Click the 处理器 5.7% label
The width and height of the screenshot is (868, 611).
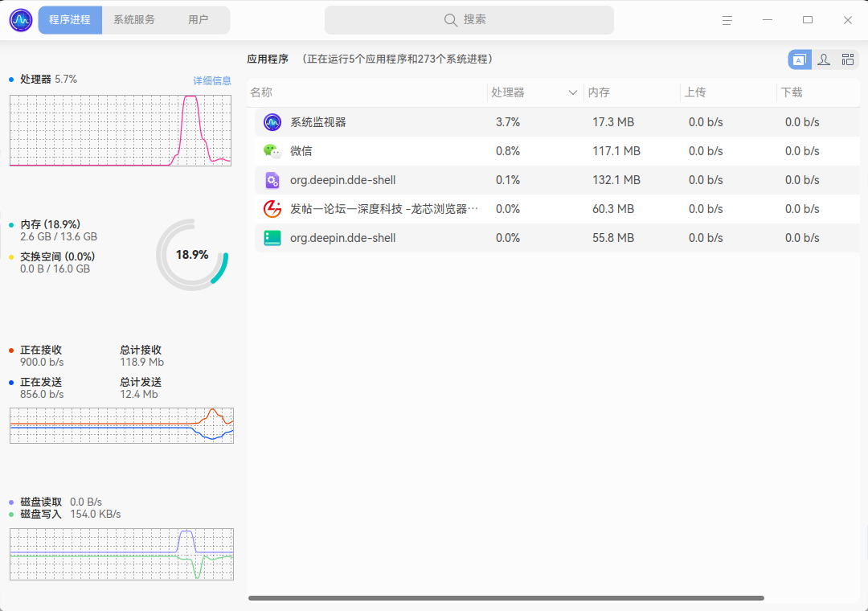pos(49,80)
